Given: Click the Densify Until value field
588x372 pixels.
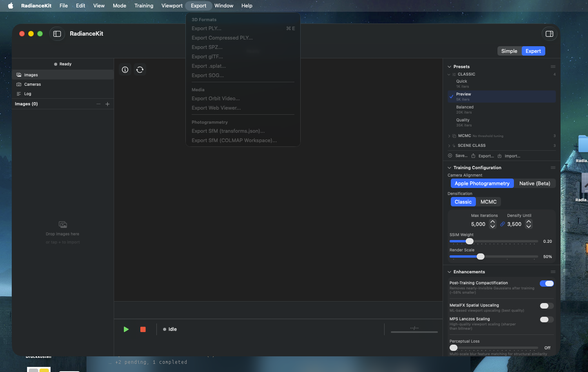Looking at the screenshot, I should click(x=514, y=224).
